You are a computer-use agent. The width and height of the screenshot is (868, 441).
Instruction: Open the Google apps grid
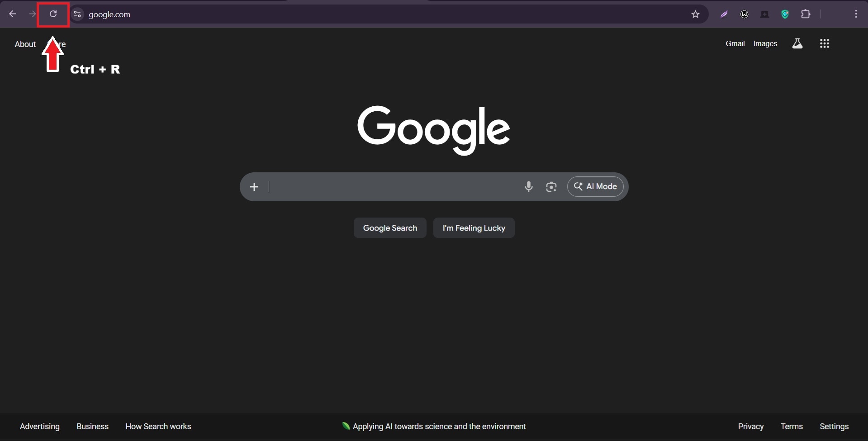click(824, 43)
